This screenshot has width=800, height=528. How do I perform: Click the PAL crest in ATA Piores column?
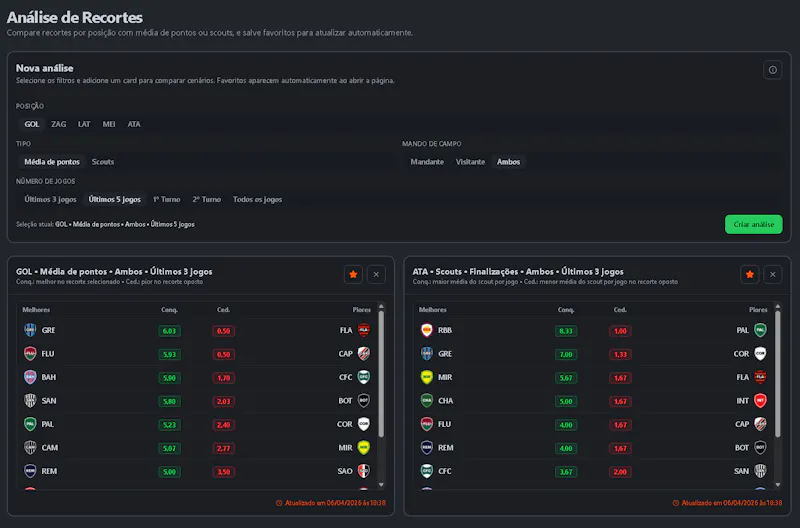[760, 330]
